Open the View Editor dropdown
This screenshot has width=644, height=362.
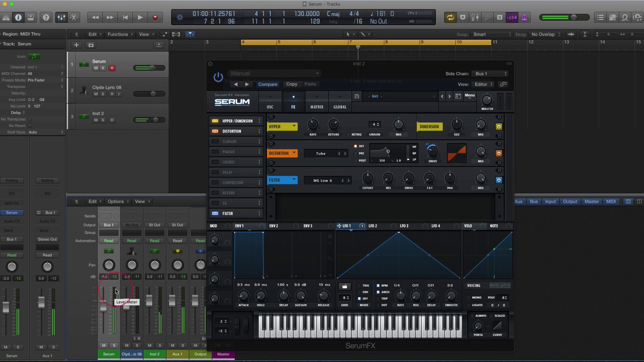point(483,84)
